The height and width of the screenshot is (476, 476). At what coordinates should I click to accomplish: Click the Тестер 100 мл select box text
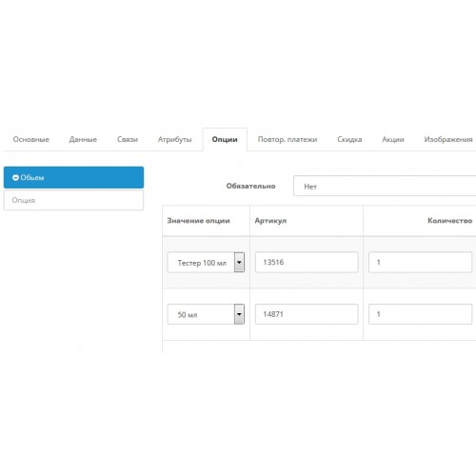click(x=202, y=263)
